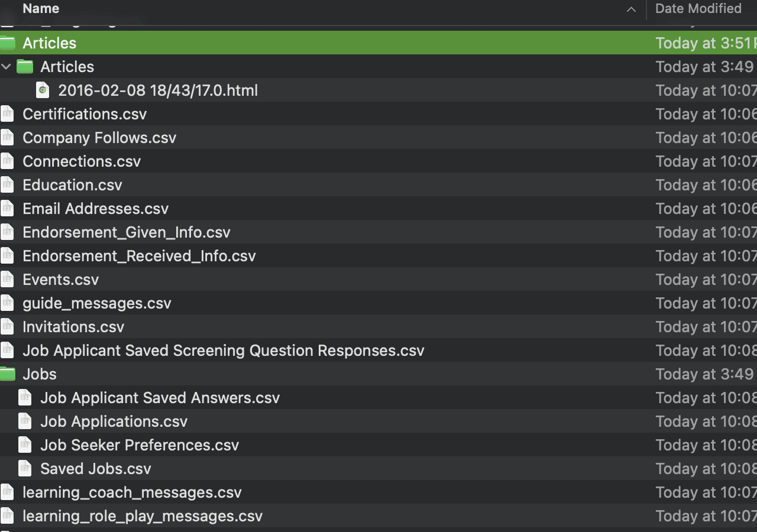The width and height of the screenshot is (757, 532).
Task: Click the Job Seeker Preferences.csv file icon
Action: 25,445
